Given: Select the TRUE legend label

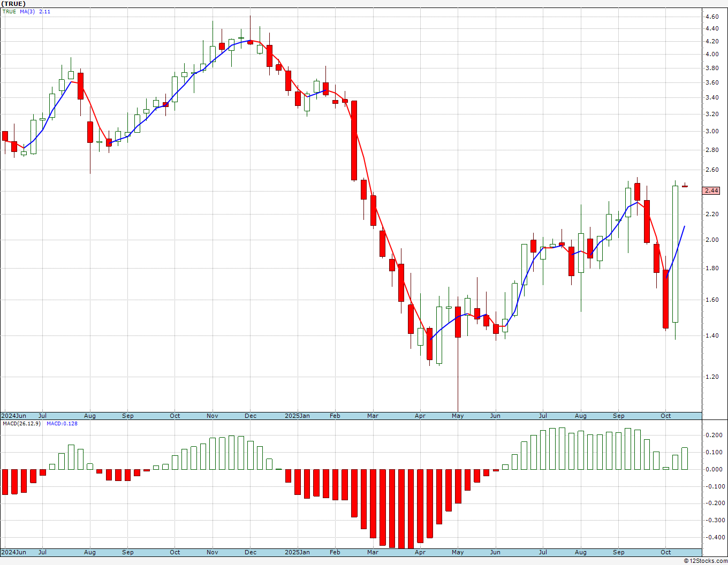Looking at the screenshot, I should coord(9,11).
